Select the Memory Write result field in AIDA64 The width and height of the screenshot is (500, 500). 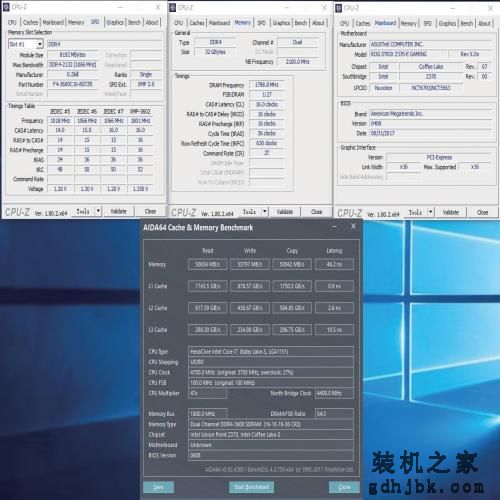[x=250, y=264]
